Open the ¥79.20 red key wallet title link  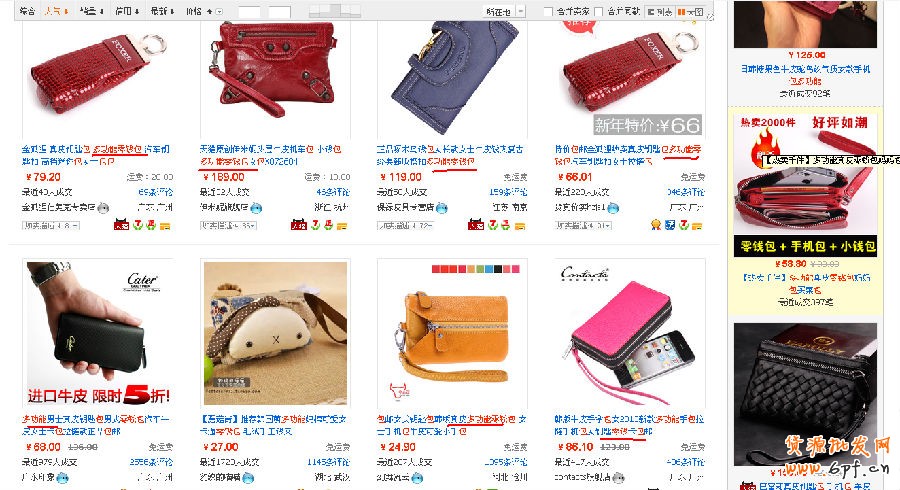click(96, 155)
